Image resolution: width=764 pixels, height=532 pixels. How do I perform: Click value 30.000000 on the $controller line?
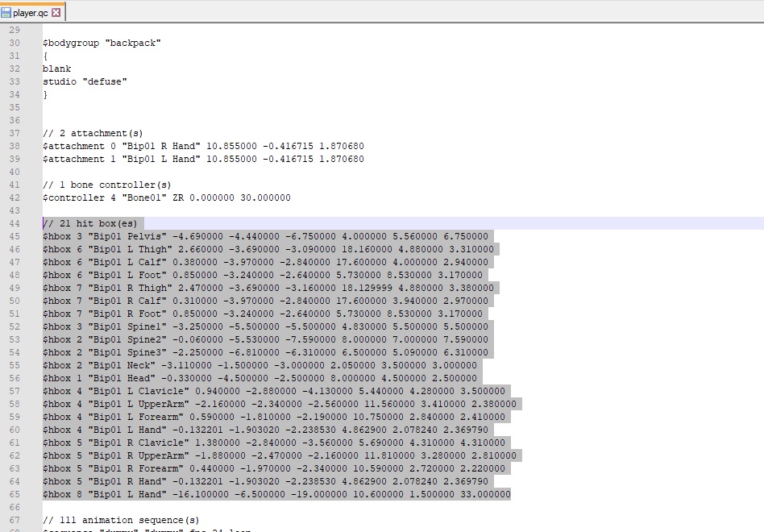tap(266, 197)
